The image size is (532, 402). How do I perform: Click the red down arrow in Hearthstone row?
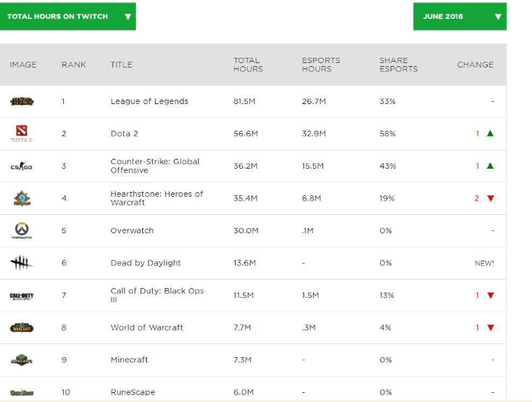(491, 198)
